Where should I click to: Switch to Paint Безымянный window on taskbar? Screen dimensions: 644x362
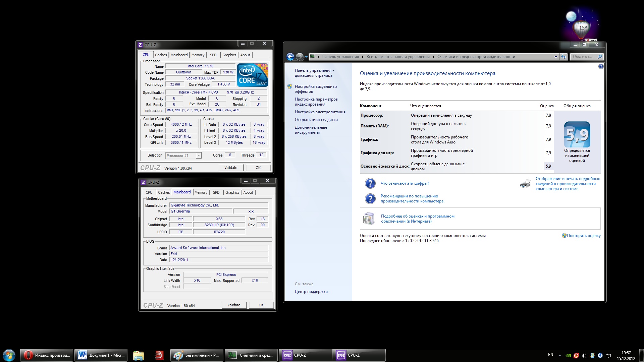(197, 355)
